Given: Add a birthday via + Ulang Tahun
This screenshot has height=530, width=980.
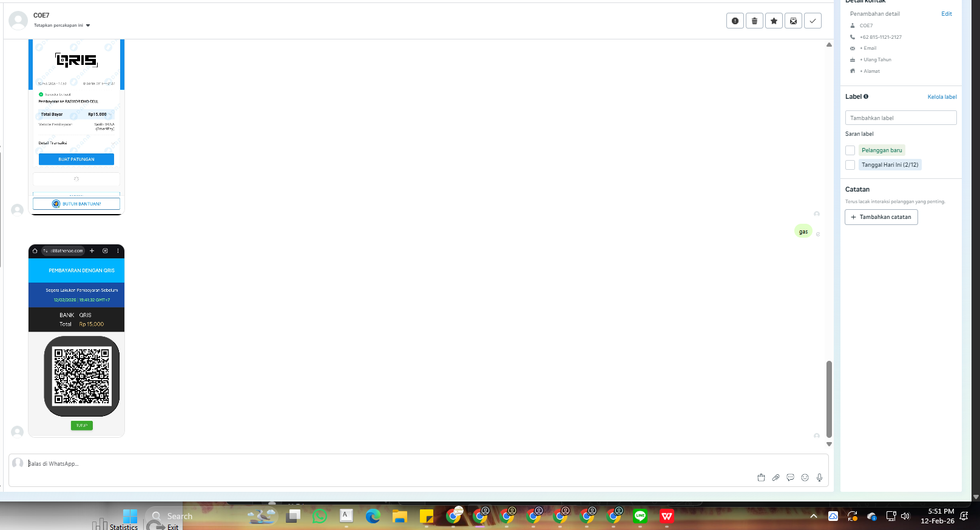Looking at the screenshot, I should point(876,60).
